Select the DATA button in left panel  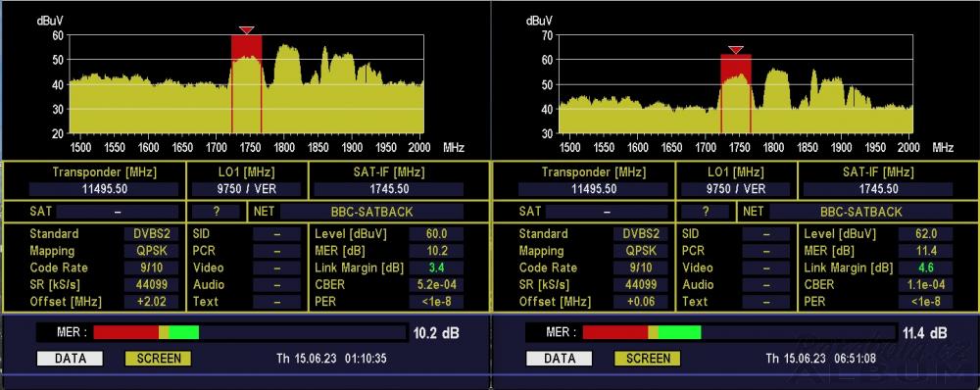[x=70, y=359]
